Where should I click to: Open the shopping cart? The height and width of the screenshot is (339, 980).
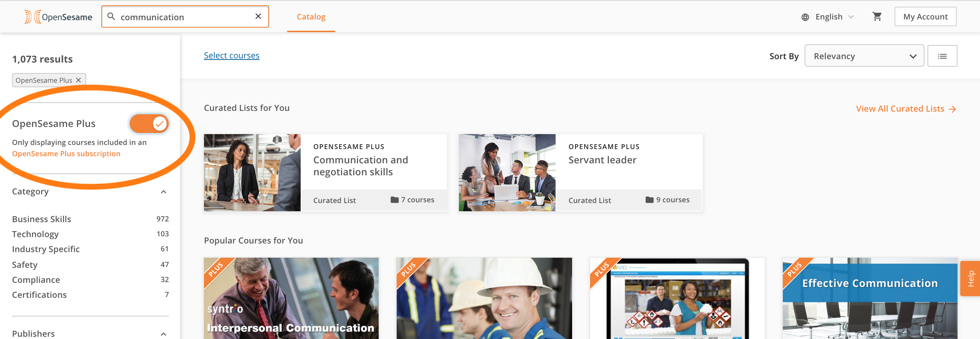click(x=877, y=16)
